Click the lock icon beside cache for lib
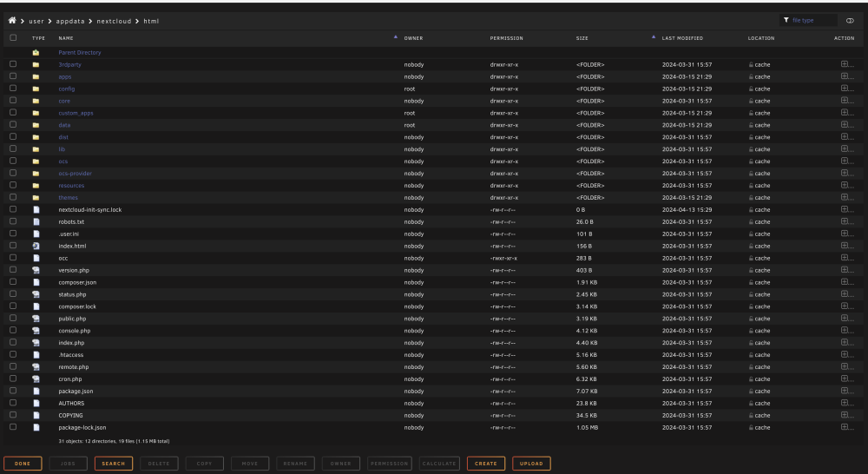868x474 pixels. pos(751,149)
